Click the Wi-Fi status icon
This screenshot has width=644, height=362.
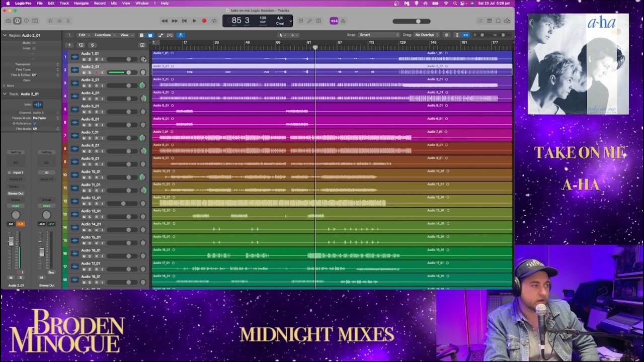(x=446, y=3)
